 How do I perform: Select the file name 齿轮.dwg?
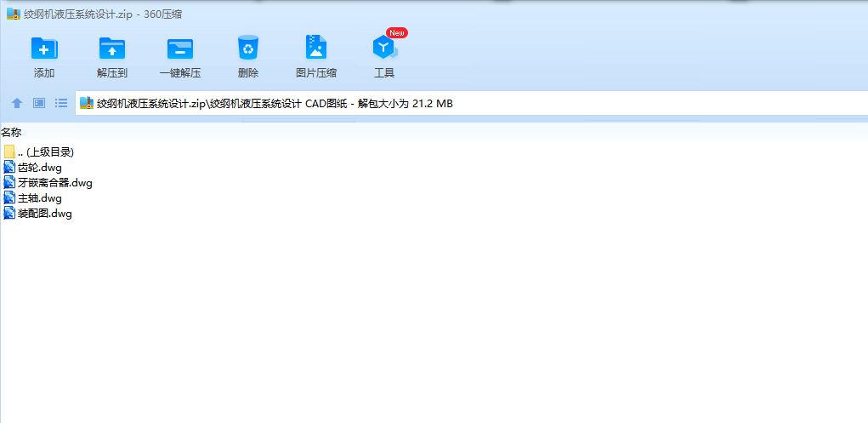(x=39, y=167)
